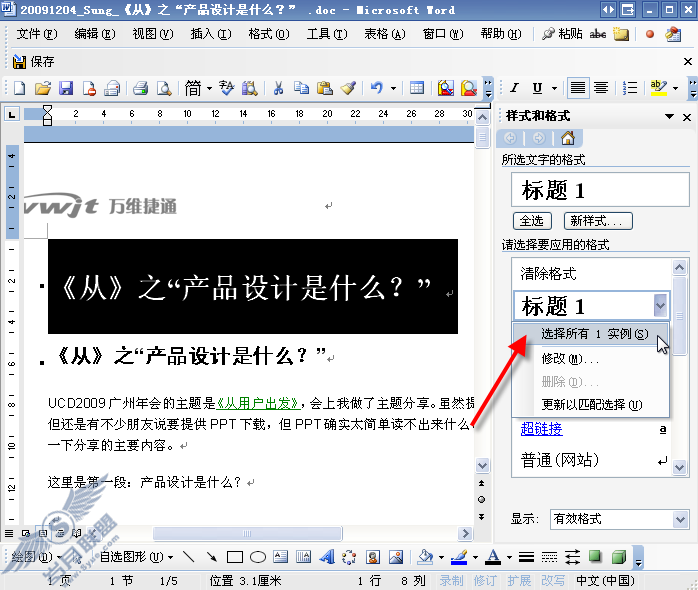Screen dimensions: 698x590
Task: Select the Line drawing tool
Action: [189, 557]
